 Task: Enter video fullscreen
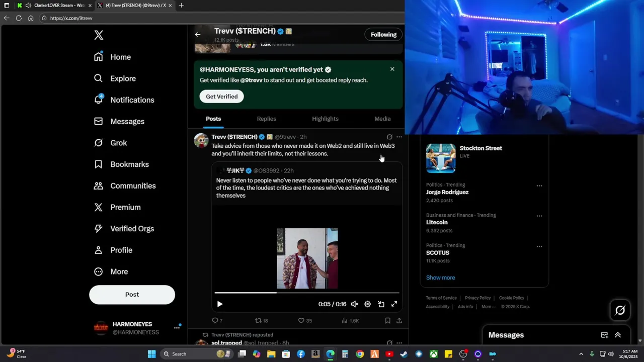394,304
